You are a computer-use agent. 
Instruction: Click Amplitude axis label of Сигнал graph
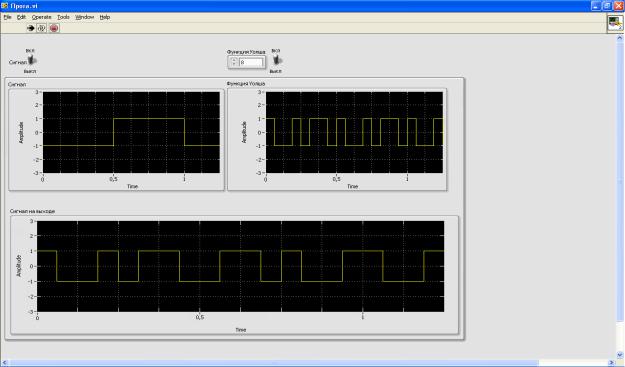coord(21,132)
